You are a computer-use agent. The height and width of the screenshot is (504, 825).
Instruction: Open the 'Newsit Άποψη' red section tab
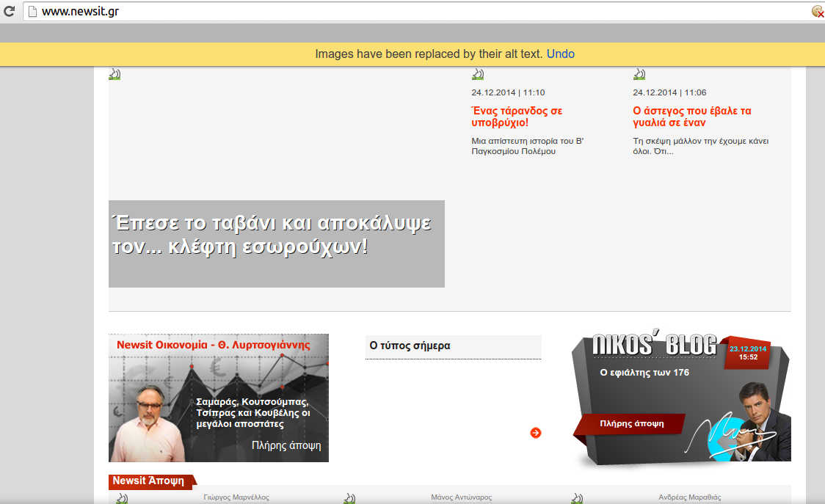(151, 481)
